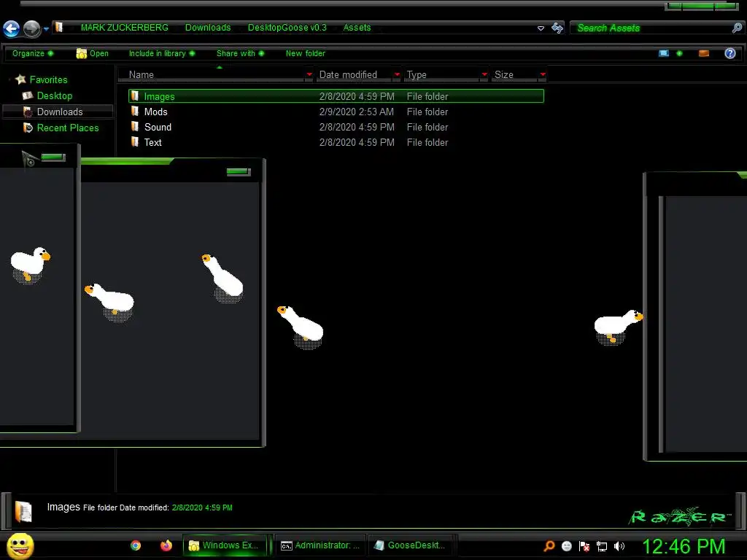Go to Downloads breadcrumb in address bar
The image size is (747, 560).
(x=208, y=28)
